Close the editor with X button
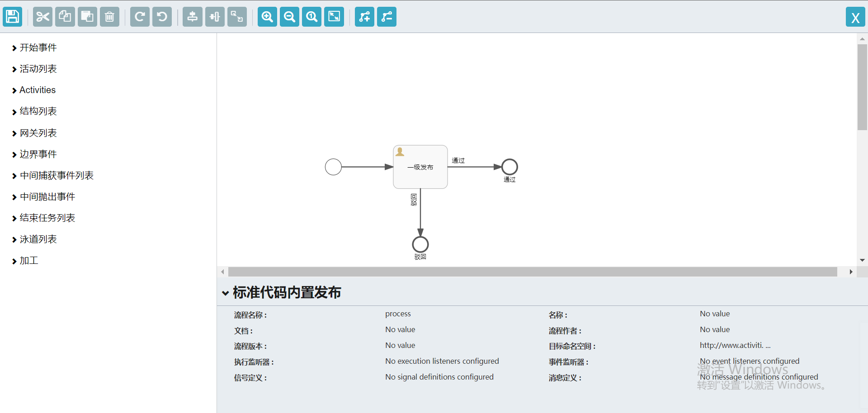This screenshot has width=868, height=413. click(x=855, y=17)
